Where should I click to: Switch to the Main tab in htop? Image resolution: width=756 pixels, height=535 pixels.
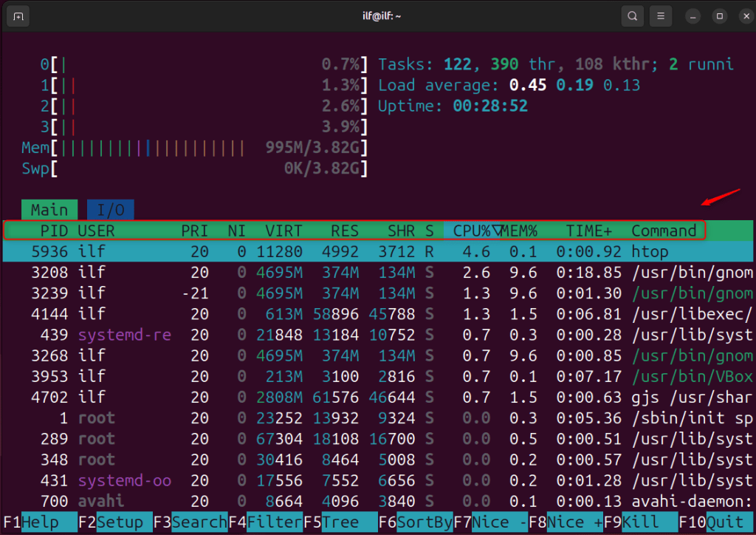(x=49, y=209)
